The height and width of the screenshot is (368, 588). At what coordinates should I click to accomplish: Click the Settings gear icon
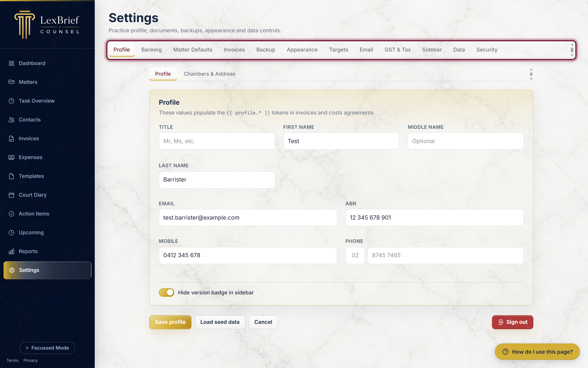[12, 270]
